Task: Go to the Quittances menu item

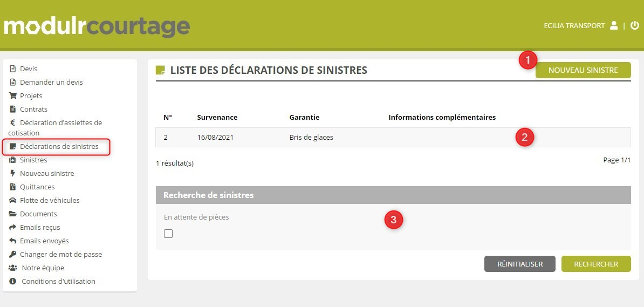Action: [x=37, y=187]
